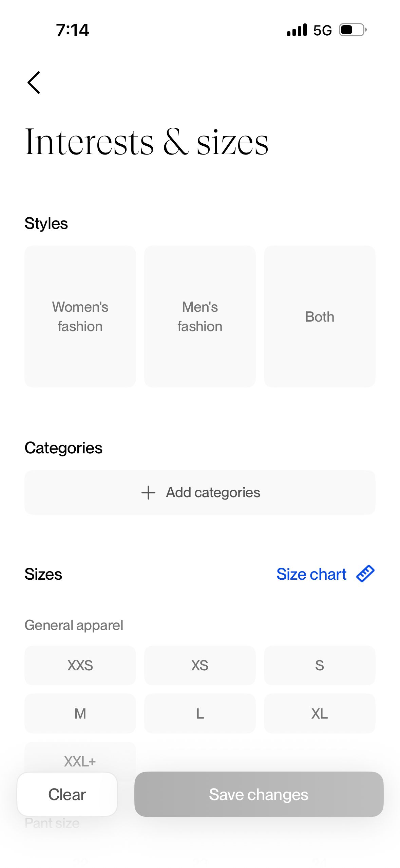Toggle the XXS size chip

(80, 665)
